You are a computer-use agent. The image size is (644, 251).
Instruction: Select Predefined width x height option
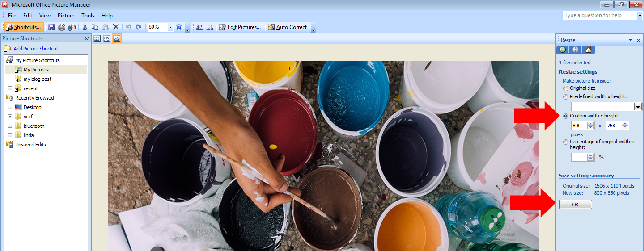566,97
